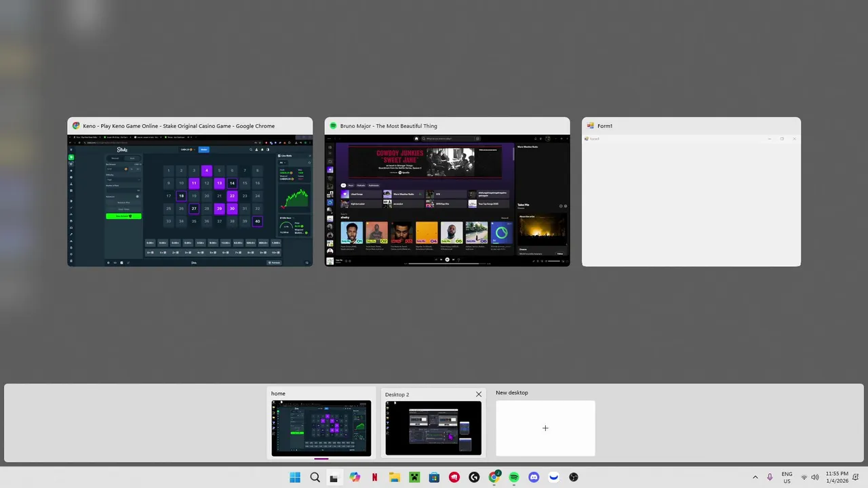This screenshot has width=868, height=488.
Task: Open the network and volume quick settings
Action: [x=810, y=477]
